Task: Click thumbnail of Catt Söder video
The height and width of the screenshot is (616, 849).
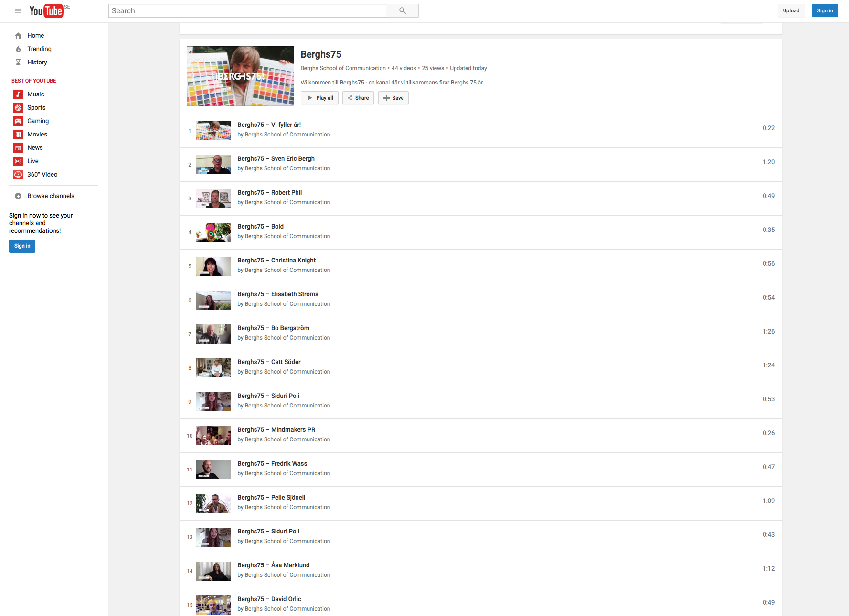Action: [213, 368]
